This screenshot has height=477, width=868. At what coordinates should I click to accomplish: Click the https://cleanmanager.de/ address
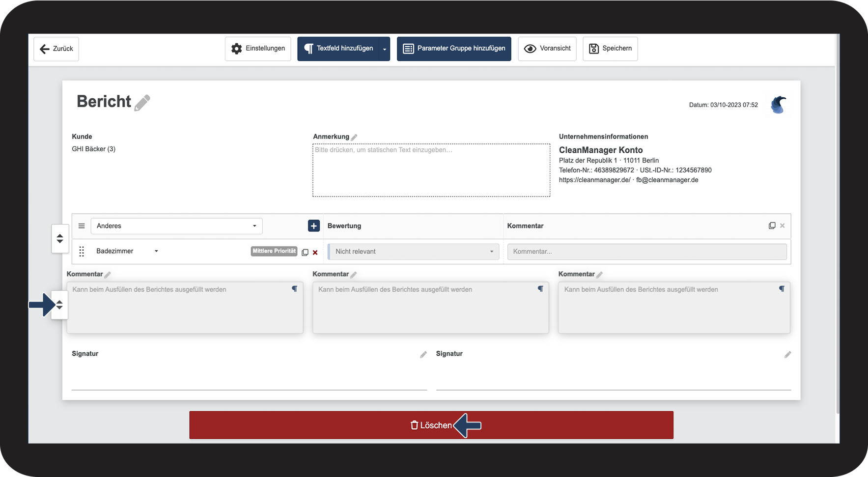(594, 180)
